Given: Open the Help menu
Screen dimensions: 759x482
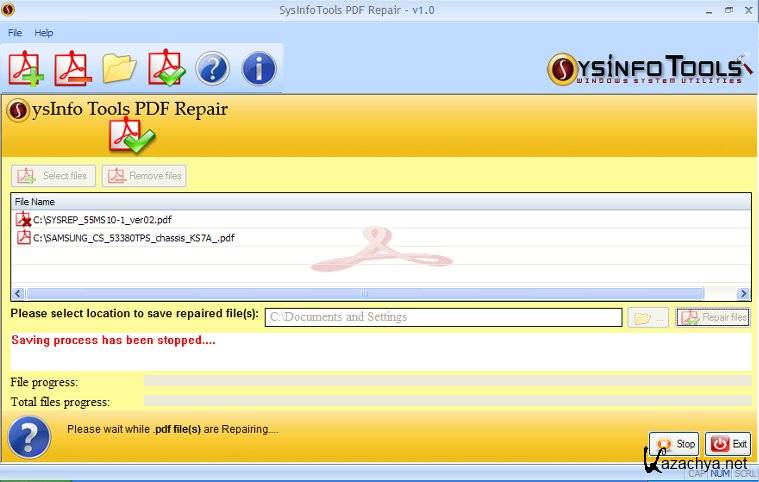Looking at the screenshot, I should pos(44,33).
